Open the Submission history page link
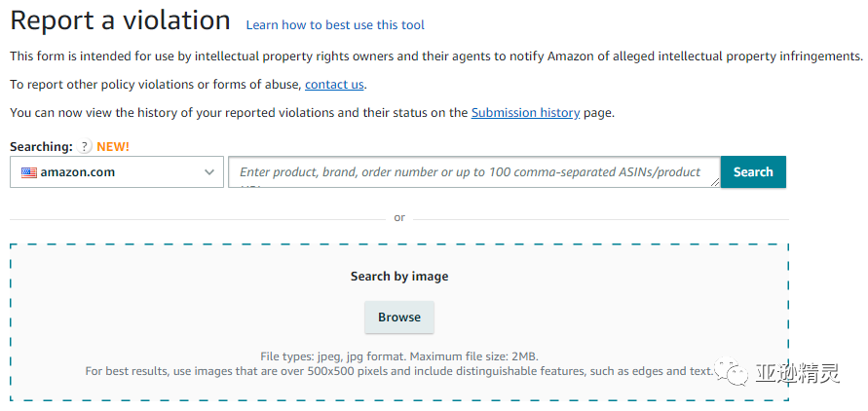 [x=525, y=113]
